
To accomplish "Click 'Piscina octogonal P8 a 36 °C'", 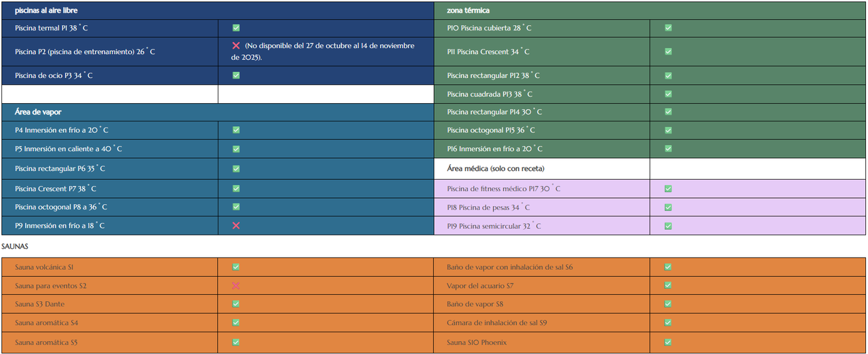I will click(x=61, y=207).
